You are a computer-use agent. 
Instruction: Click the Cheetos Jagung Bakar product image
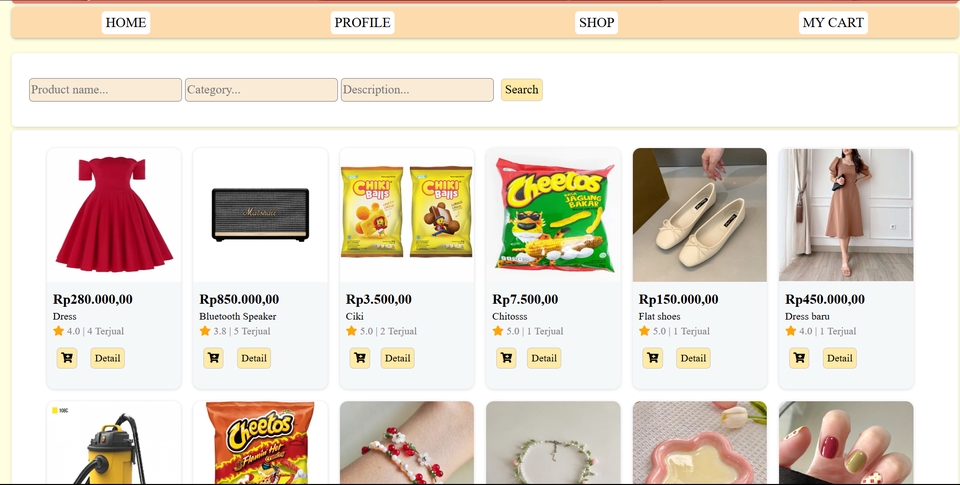553,215
